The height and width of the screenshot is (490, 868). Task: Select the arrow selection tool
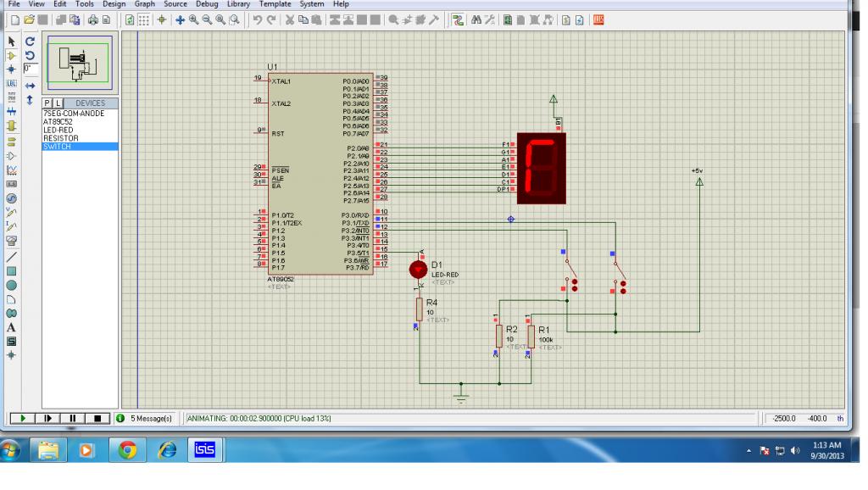pyautogui.click(x=12, y=40)
